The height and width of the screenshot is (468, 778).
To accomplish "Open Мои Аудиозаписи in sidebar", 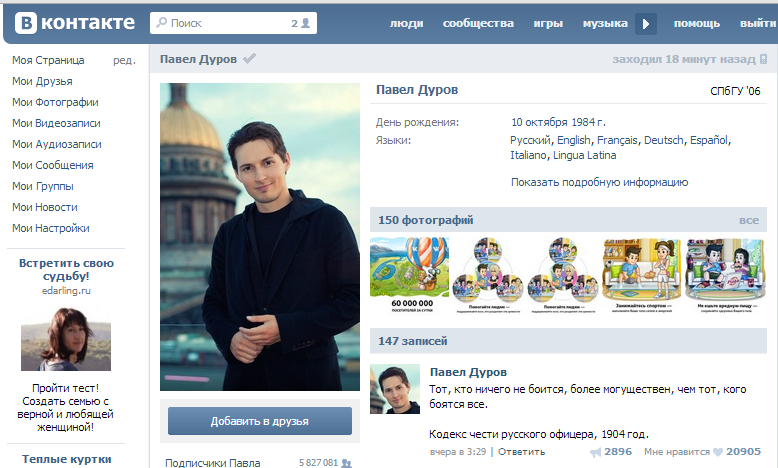I will point(57,144).
